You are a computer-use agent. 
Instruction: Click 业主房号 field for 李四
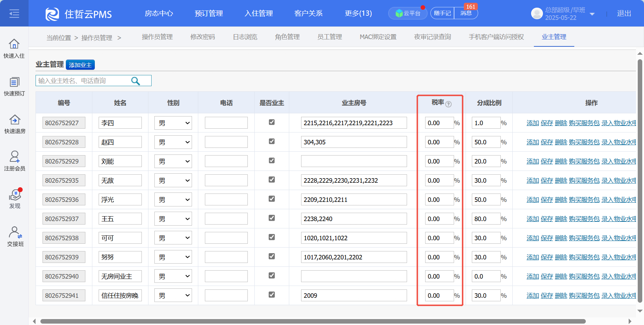pyautogui.click(x=354, y=123)
